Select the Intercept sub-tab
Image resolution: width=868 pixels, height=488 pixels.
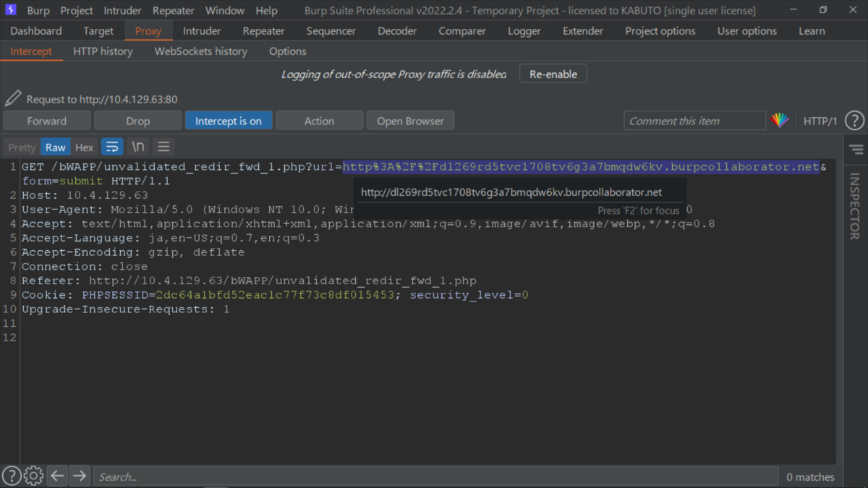31,51
